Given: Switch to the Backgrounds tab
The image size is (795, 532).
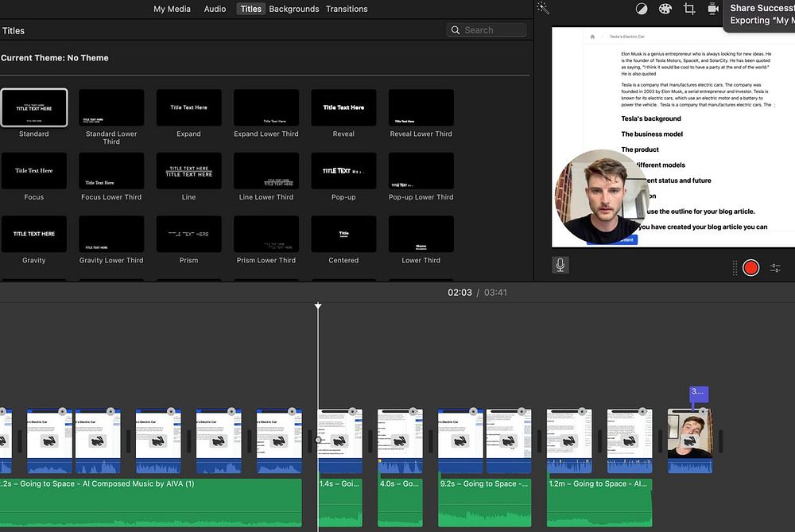Looking at the screenshot, I should [x=293, y=9].
